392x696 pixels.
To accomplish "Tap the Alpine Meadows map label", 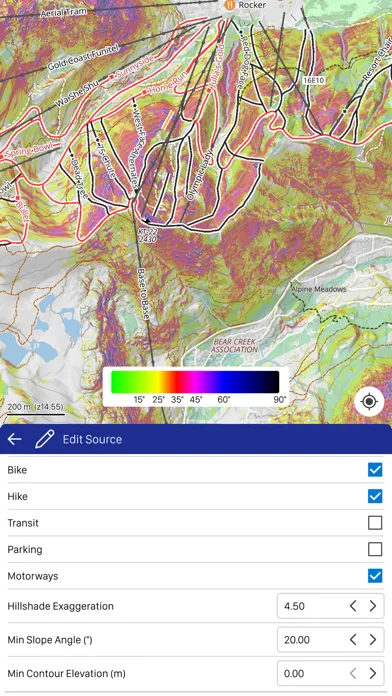I will click(318, 289).
